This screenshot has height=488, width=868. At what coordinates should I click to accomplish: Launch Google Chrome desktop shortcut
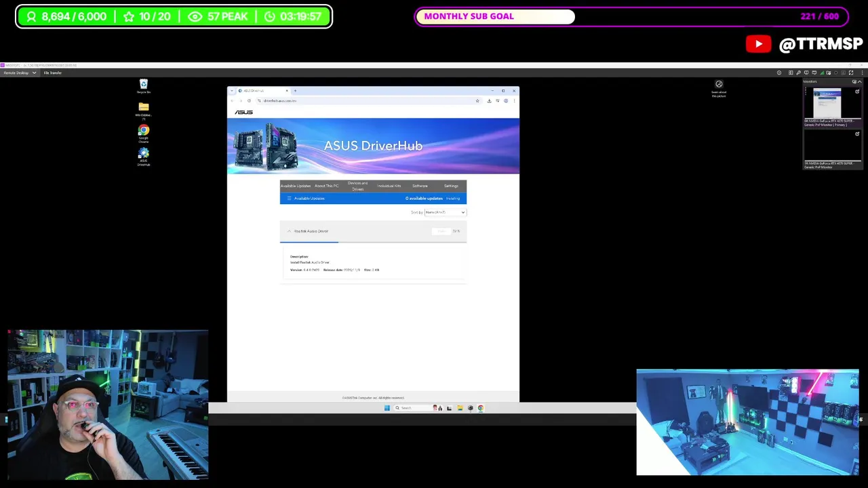[143, 134]
